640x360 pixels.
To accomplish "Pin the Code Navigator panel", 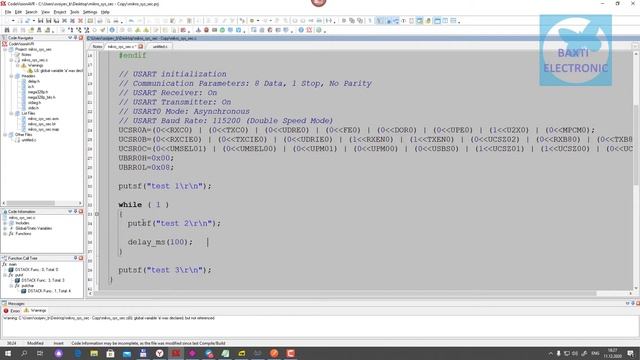I will tap(76, 38).
